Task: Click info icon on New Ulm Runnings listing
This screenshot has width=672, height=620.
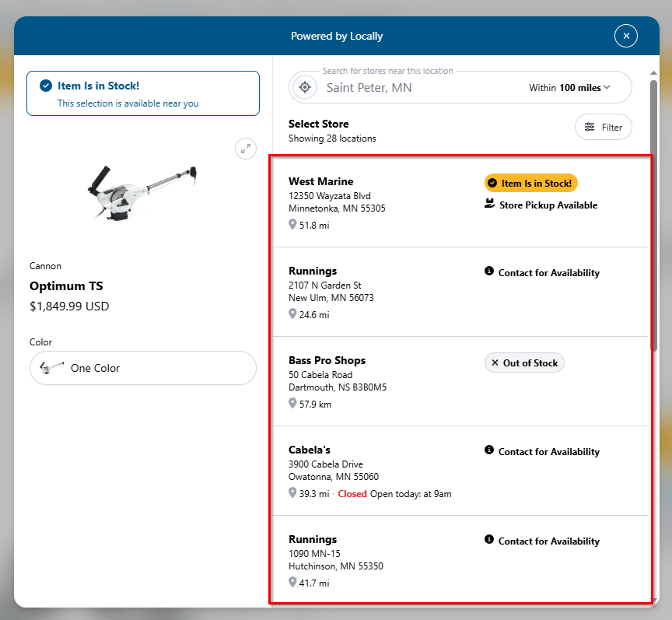Action: tap(489, 271)
